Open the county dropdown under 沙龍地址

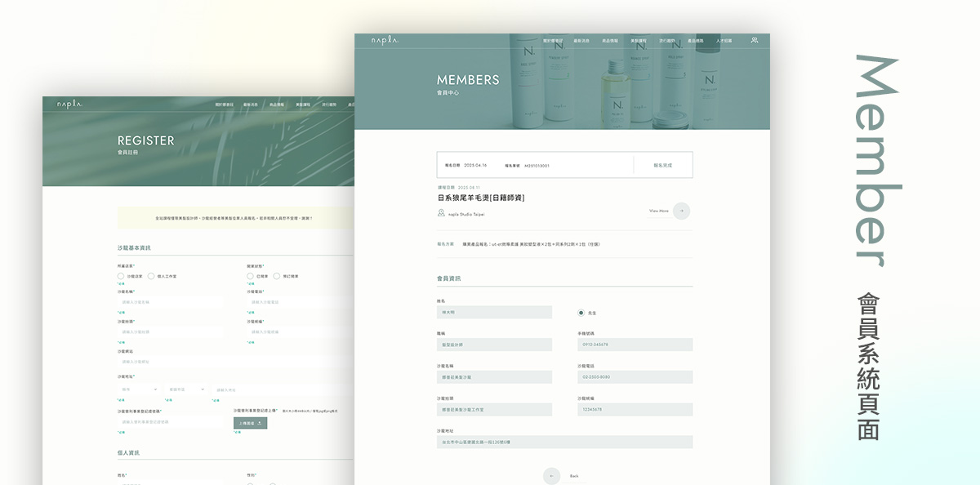(x=139, y=389)
